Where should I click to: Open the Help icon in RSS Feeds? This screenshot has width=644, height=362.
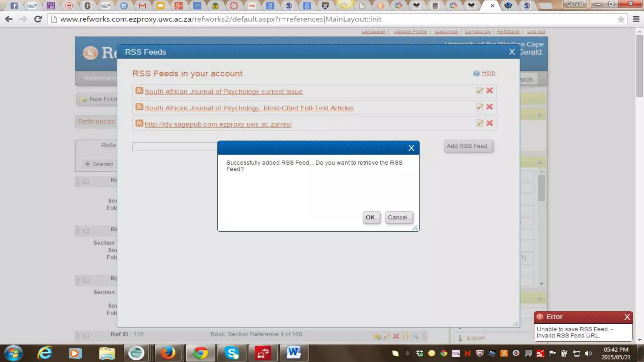click(x=476, y=73)
